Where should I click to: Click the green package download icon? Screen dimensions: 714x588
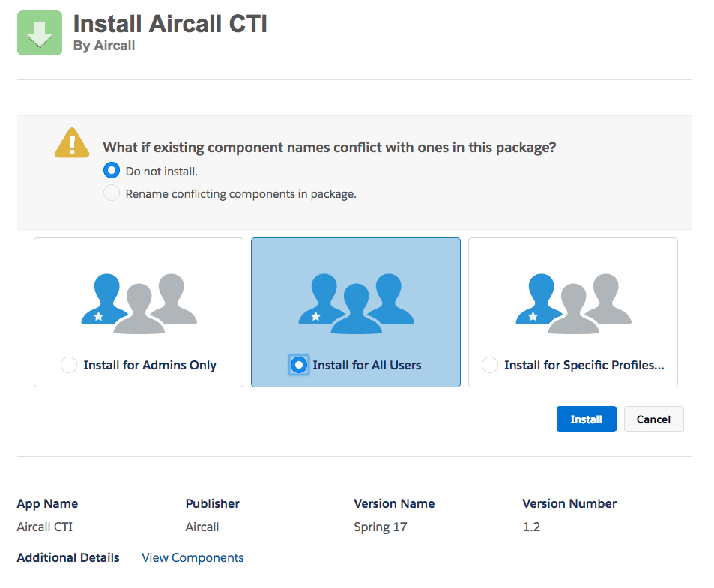pos(40,34)
